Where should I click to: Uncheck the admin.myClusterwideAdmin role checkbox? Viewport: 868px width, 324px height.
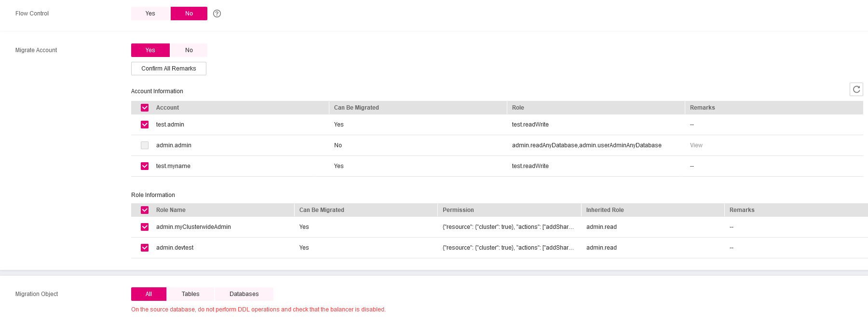click(145, 227)
